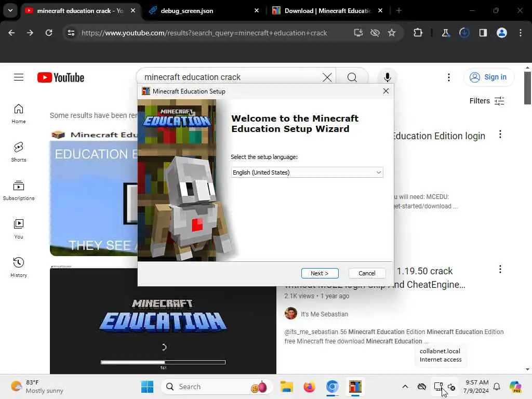The height and width of the screenshot is (399, 532).
Task: Click install app icon in address bar
Action: 358,33
